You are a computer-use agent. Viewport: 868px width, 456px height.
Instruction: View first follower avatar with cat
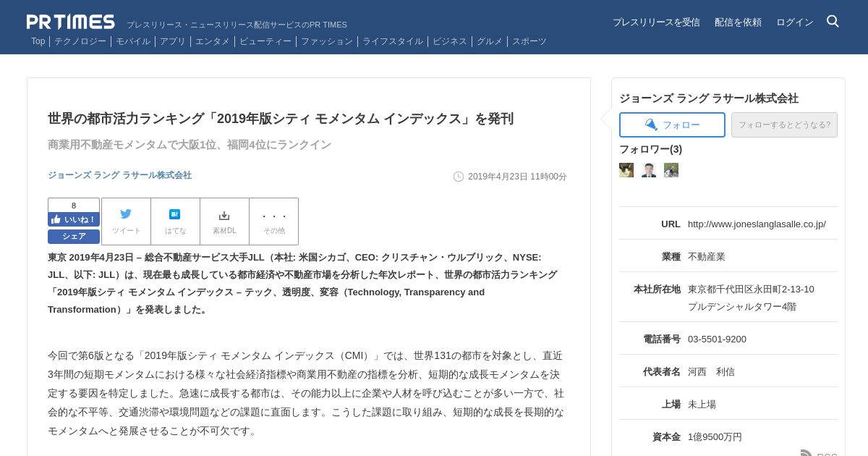click(626, 170)
